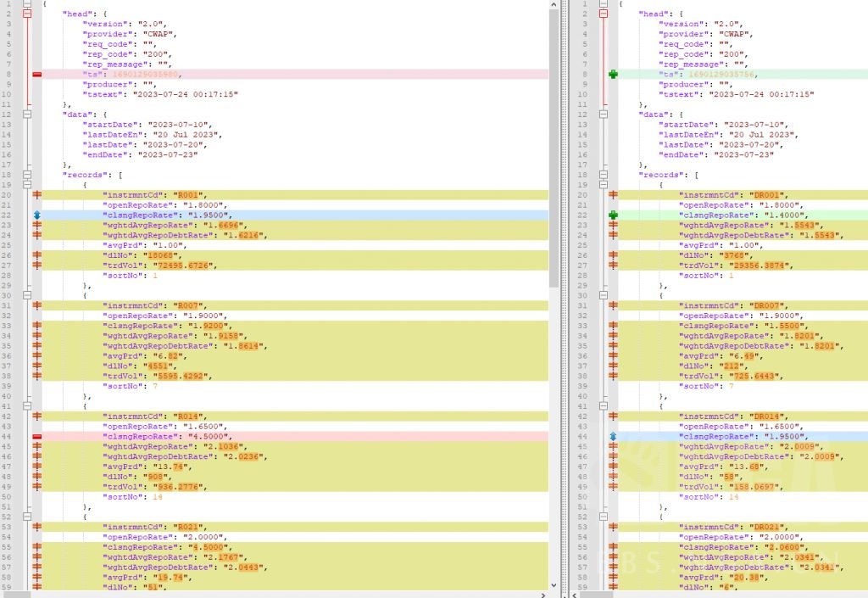868x598 pixels.
Task: Click the changed-line marker beside "R021" in left pane
Action: (x=36, y=527)
